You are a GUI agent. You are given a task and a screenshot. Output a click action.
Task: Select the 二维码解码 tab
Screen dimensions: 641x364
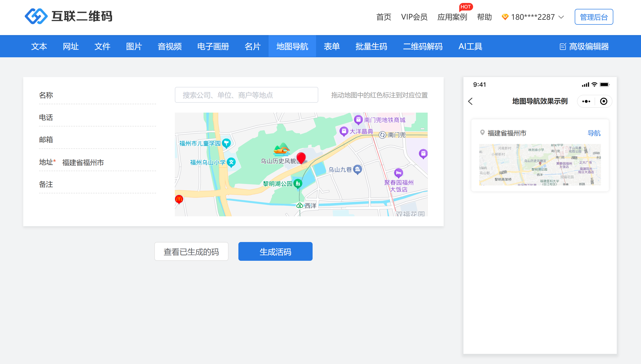tap(422, 46)
